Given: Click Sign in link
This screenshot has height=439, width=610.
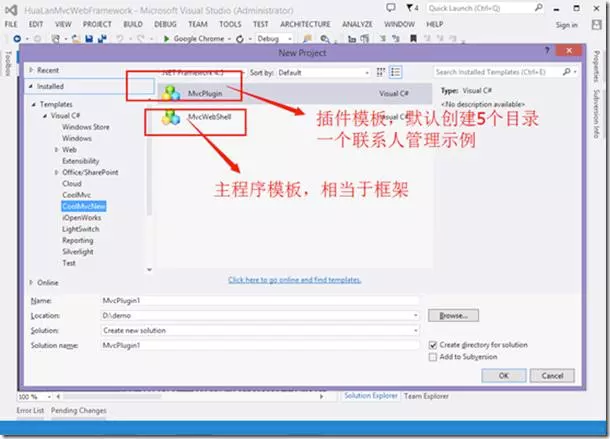Looking at the screenshot, I should [566, 25].
